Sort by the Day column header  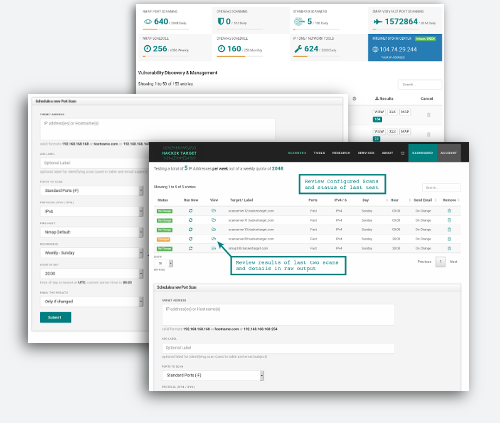pyautogui.click(x=366, y=200)
